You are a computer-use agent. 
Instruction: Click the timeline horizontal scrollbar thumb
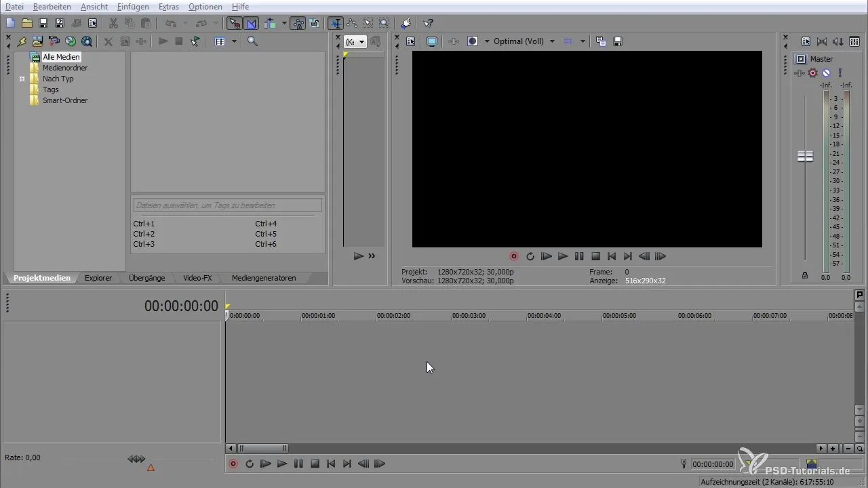[262, 449]
